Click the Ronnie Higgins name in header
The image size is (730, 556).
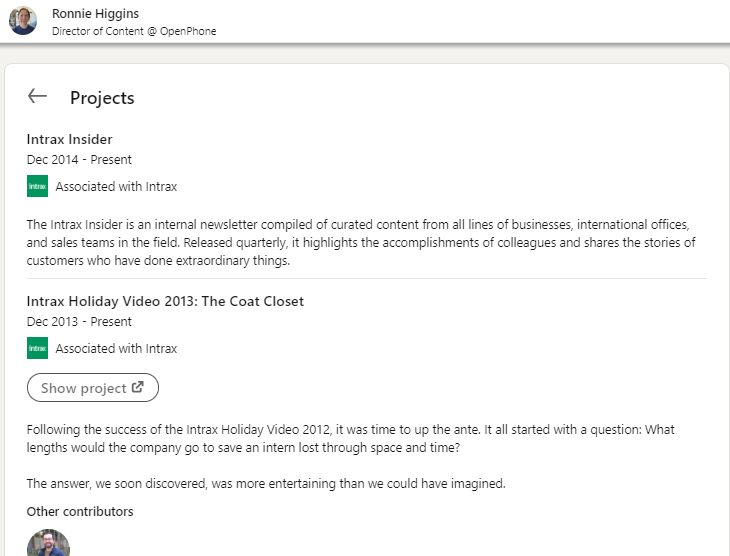[x=95, y=14]
